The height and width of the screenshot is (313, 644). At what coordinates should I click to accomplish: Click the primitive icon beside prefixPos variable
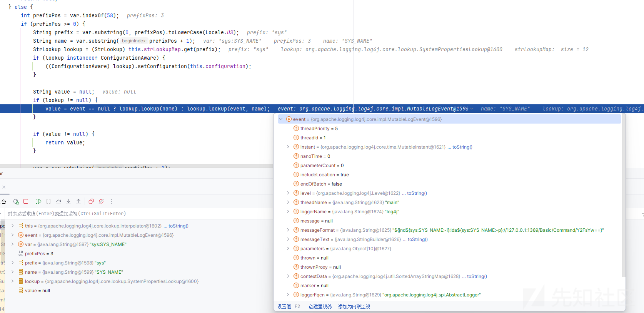click(21, 253)
